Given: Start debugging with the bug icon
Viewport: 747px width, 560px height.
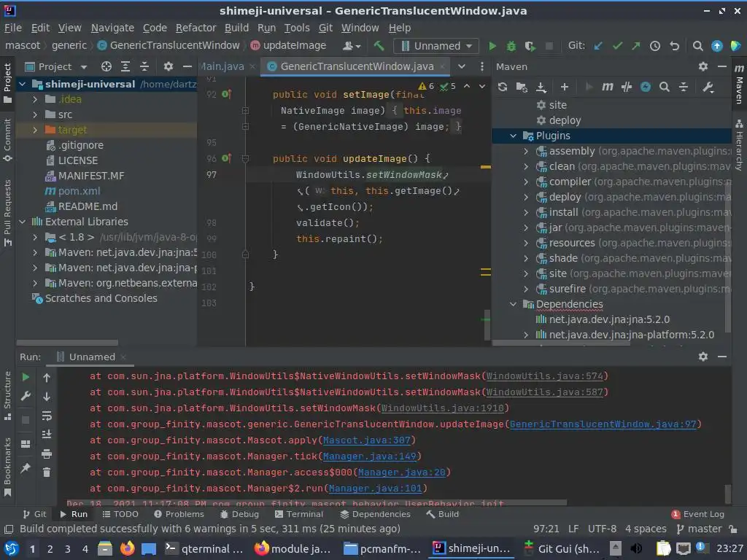Looking at the screenshot, I should pos(511,46).
